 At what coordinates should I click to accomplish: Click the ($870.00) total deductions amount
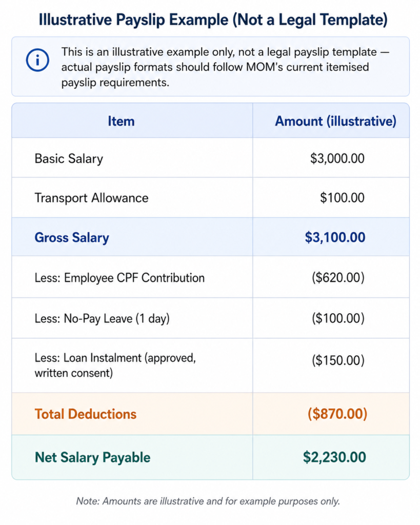(337, 414)
